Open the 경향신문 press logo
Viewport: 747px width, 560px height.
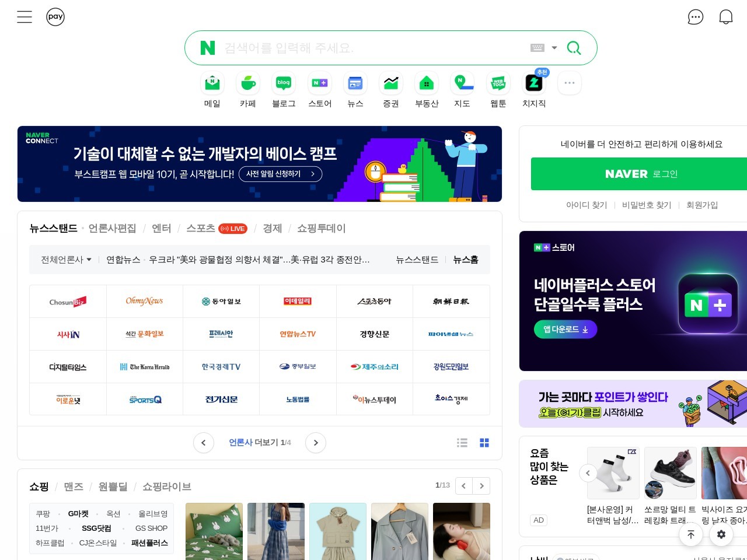[374, 334]
